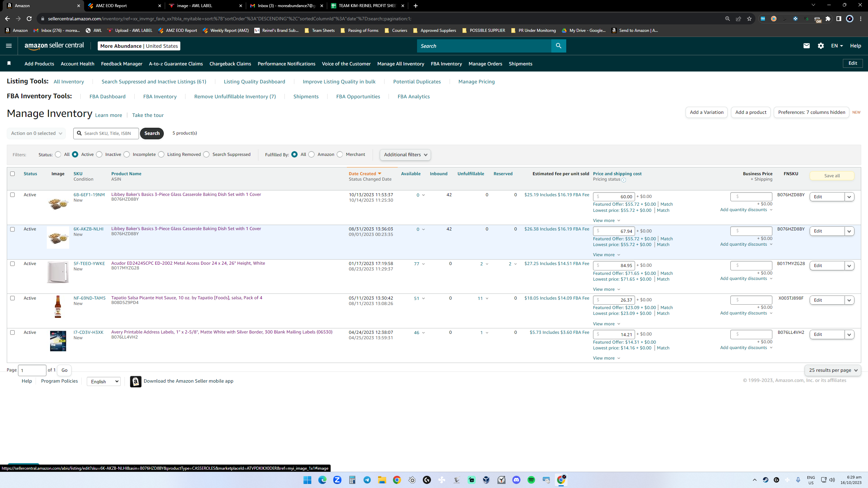868x488 pixels.
Task: Open Manage Orders in the navigation bar
Action: [485, 64]
